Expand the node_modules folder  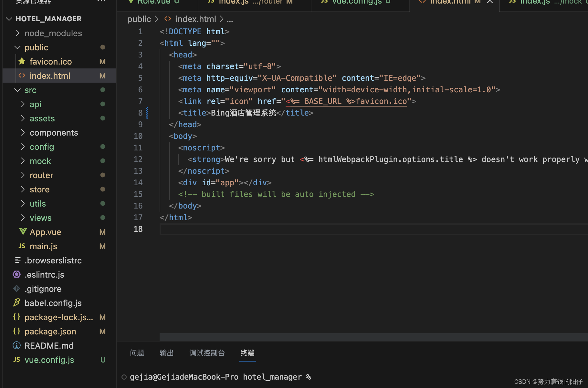[x=18, y=33]
